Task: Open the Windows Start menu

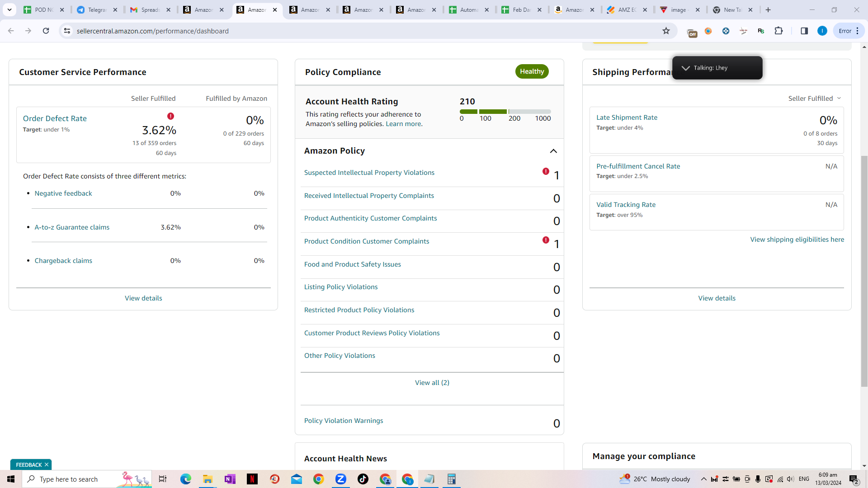Action: [11, 479]
